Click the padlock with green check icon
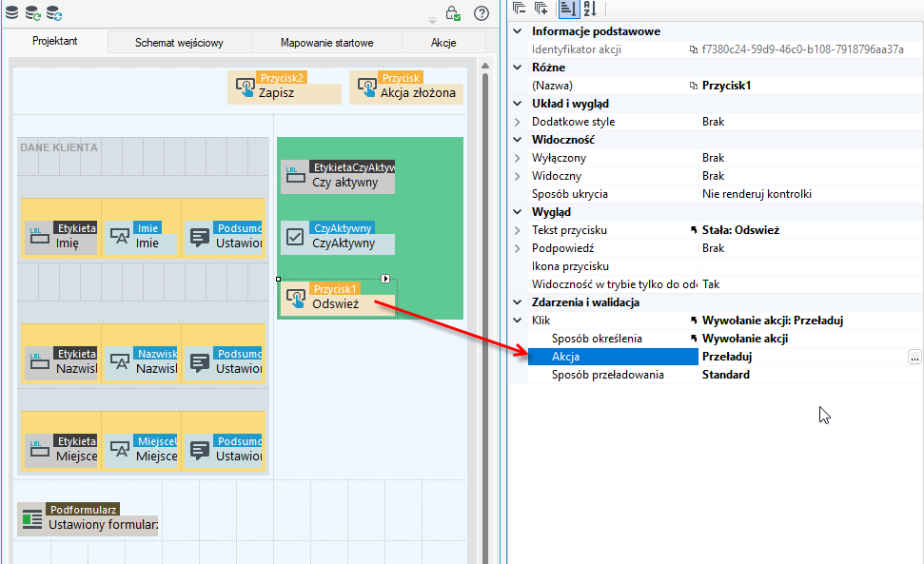Screen dimensions: 924x564 [x=453, y=13]
